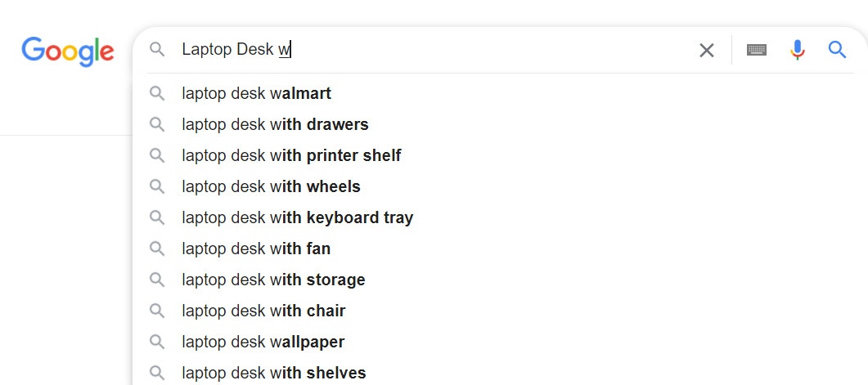
Task: Select suggestion laptop desk walmart
Action: pos(256,93)
